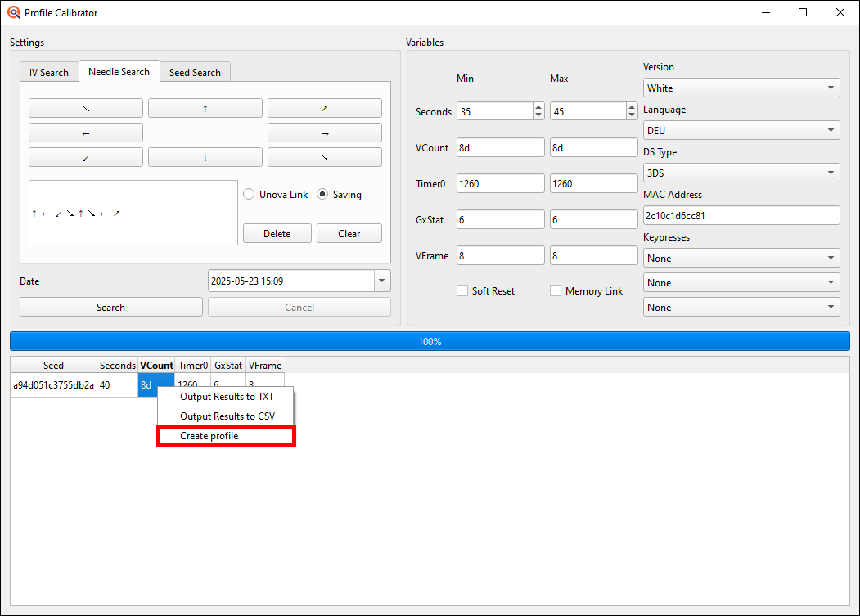Screen dimensions: 860x616
Task: Sort by the Timer0 column header
Action: 193,366
